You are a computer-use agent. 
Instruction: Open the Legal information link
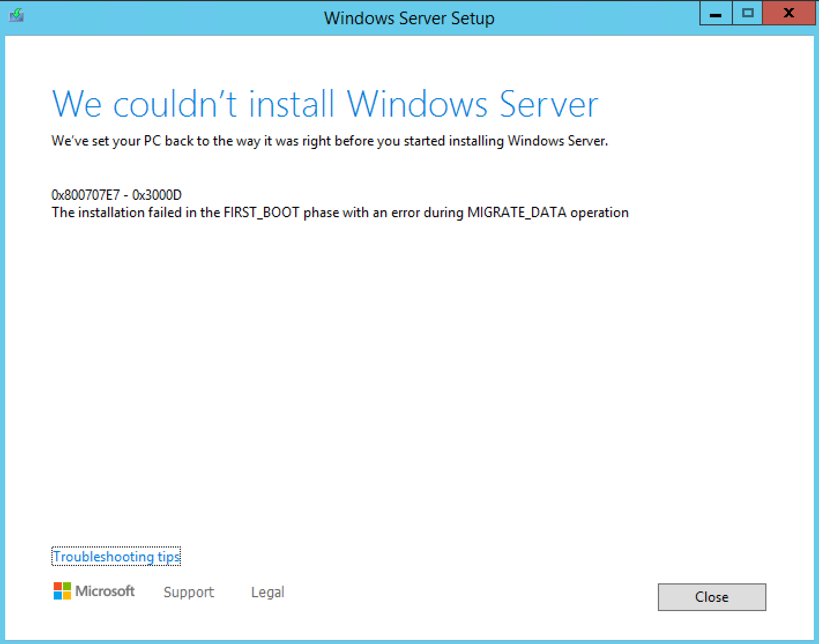pyautogui.click(x=267, y=591)
